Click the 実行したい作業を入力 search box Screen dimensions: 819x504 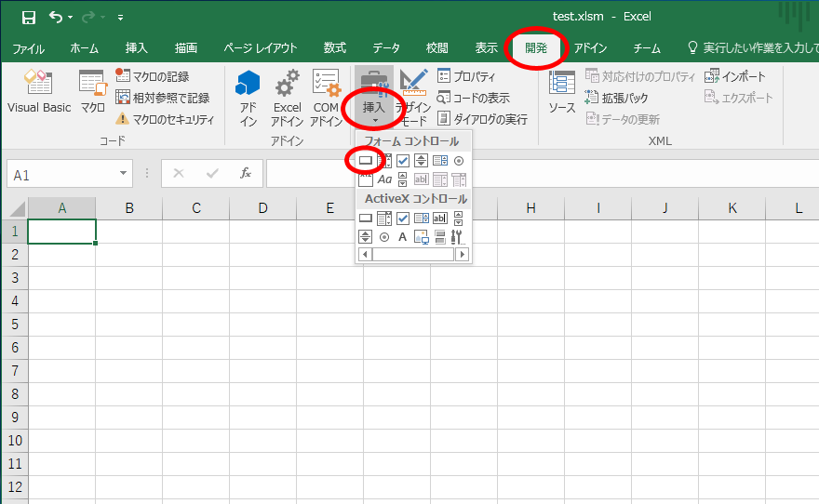tap(752, 48)
